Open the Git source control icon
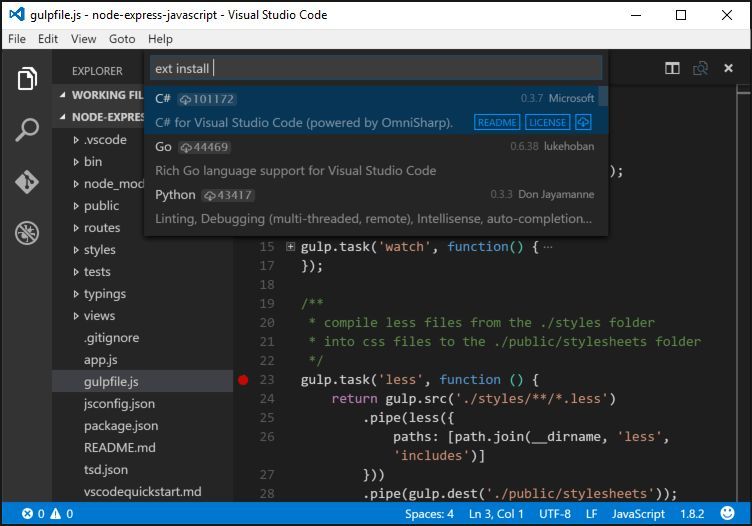The height and width of the screenshot is (526, 752). 27,182
